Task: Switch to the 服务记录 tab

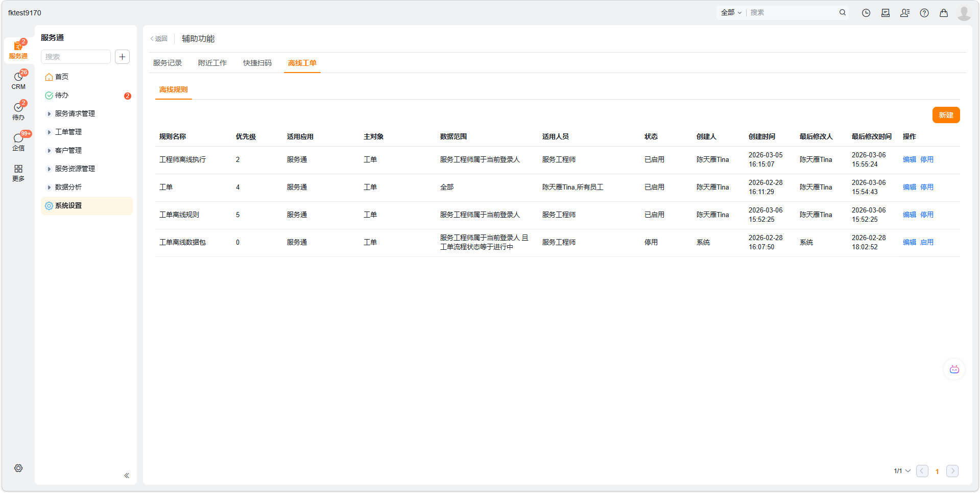Action: pyautogui.click(x=168, y=63)
